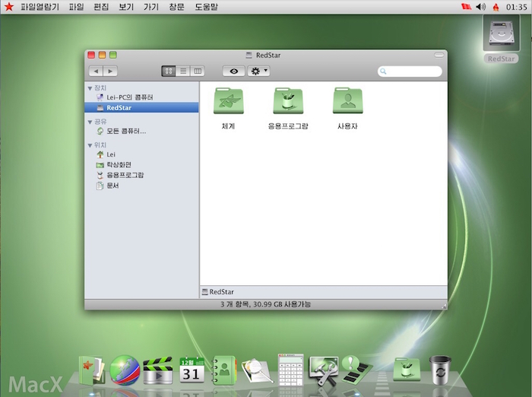Open the 가기 go menu
This screenshot has width=532, height=397.
coord(151,7)
